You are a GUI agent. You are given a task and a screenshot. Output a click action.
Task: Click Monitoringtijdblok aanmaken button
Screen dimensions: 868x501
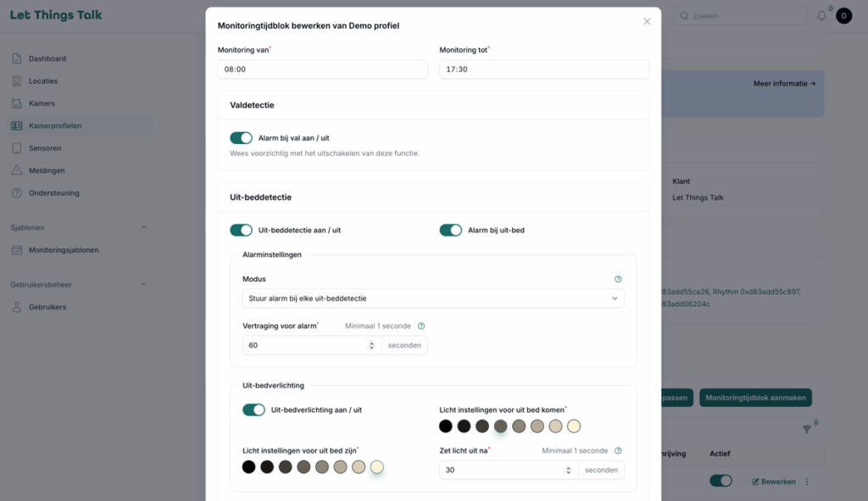click(755, 398)
